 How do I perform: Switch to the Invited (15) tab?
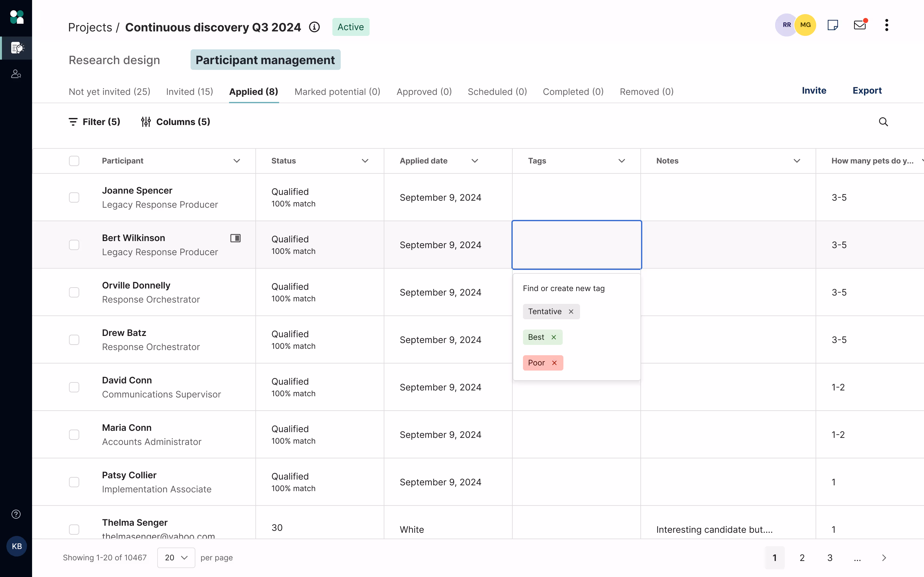(x=189, y=92)
